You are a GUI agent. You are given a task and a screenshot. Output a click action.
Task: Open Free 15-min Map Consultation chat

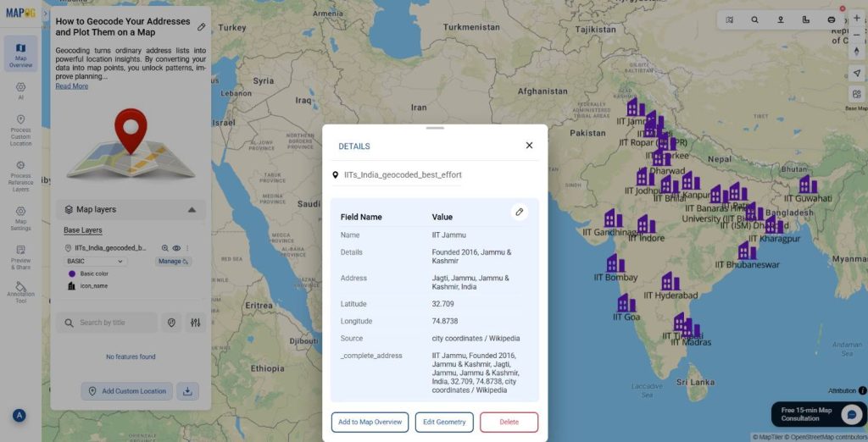pos(820,414)
